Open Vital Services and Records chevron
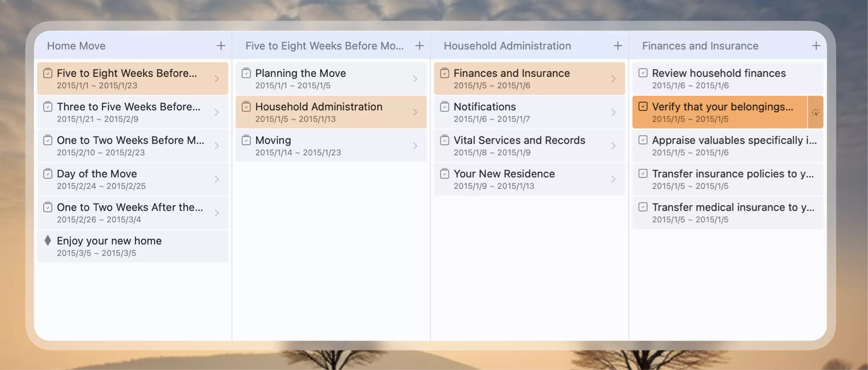Image resolution: width=868 pixels, height=370 pixels. click(x=613, y=146)
